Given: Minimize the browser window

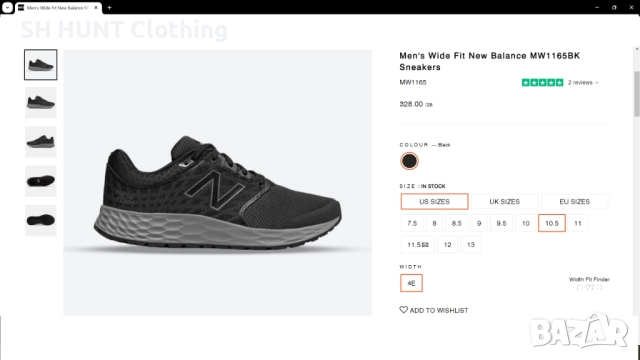Looking at the screenshot, I should (x=597, y=7).
